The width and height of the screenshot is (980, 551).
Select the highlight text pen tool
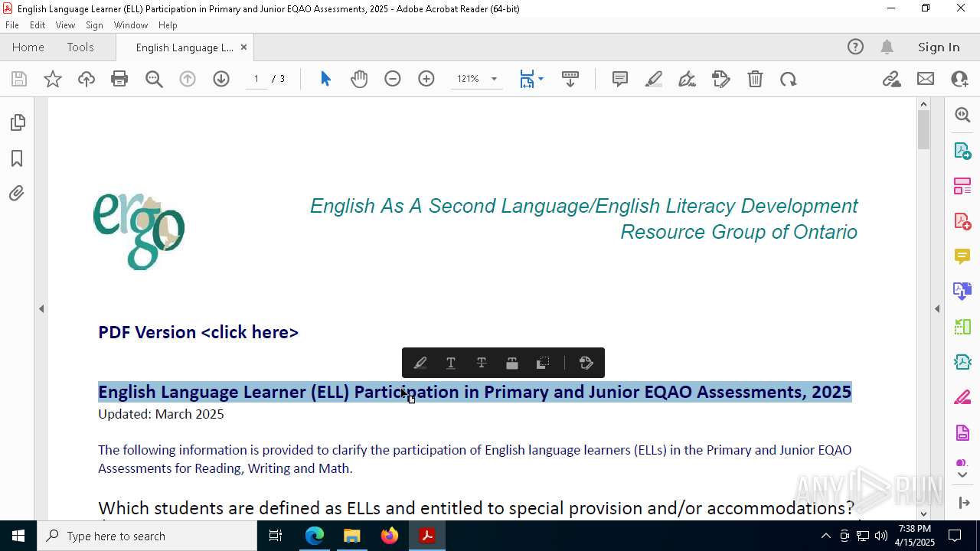click(654, 79)
